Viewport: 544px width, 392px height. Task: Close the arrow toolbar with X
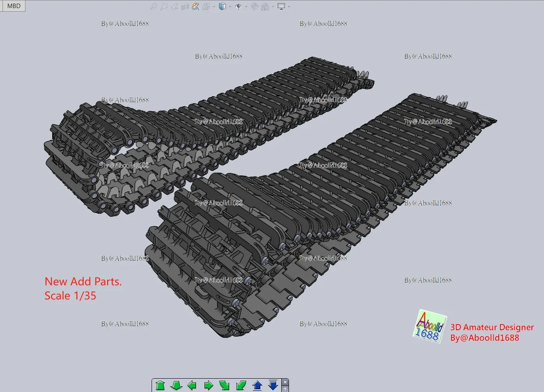[x=285, y=382]
